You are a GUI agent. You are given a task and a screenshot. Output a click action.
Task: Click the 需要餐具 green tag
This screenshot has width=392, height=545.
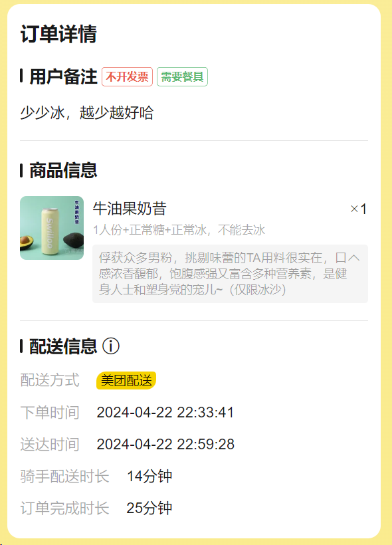click(x=182, y=77)
